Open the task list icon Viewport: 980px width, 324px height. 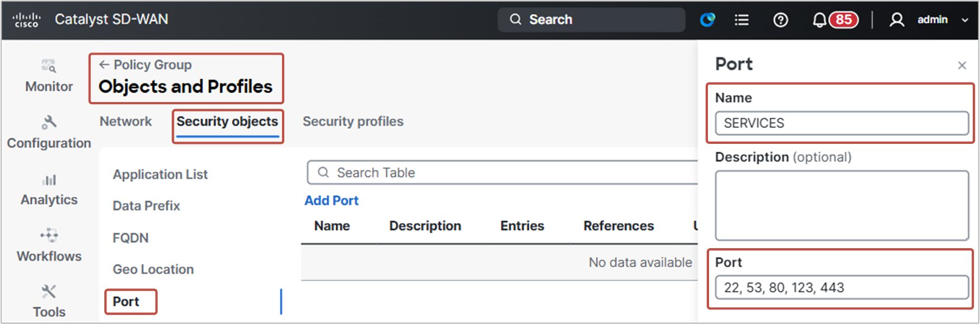point(741,20)
